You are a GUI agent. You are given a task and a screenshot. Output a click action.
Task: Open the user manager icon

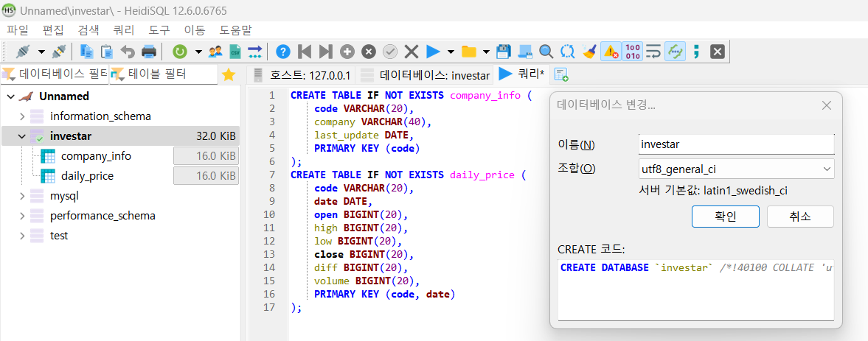coord(215,52)
